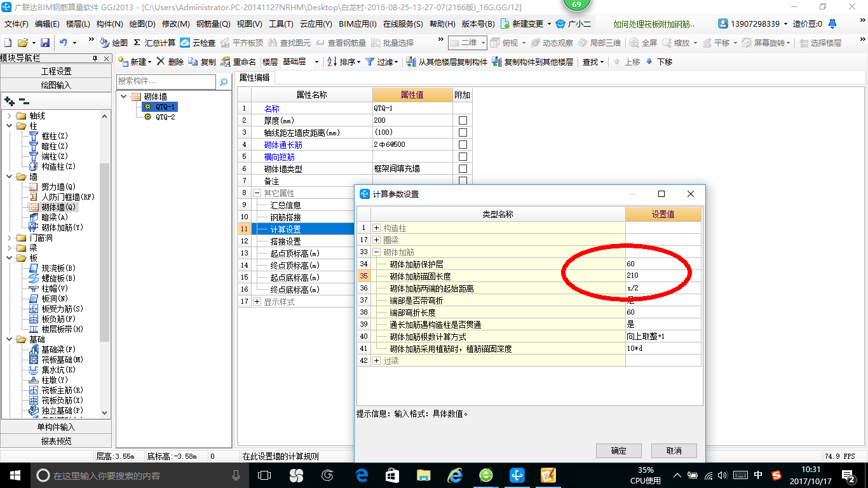Click 砌体加筋保护层 value cell 60

point(663,264)
